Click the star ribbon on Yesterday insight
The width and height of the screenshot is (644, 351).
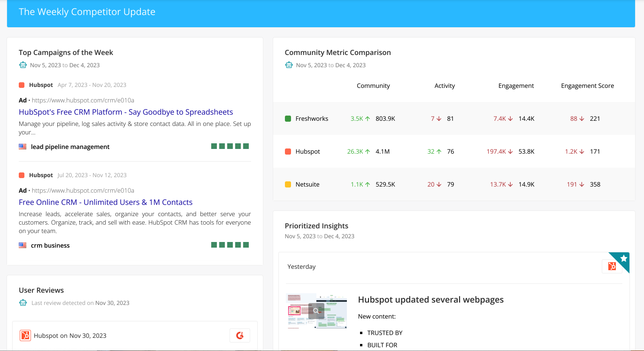pos(623,258)
